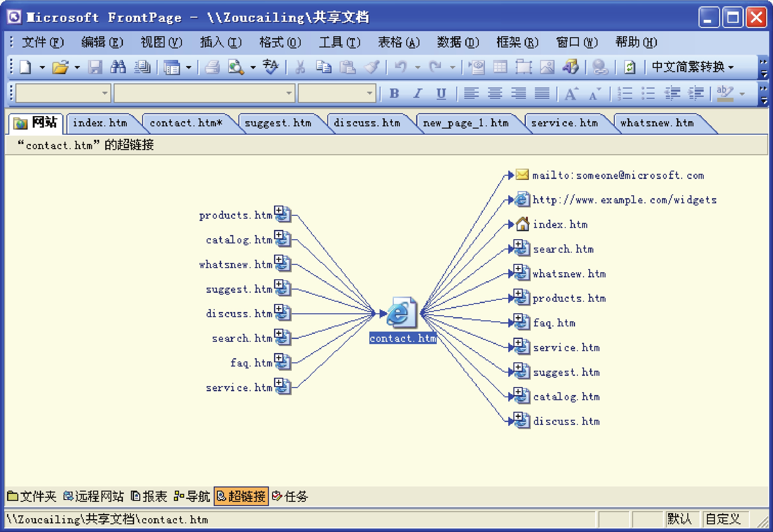Click the Cut scissors icon
This screenshot has width=773, height=532.
pyautogui.click(x=300, y=67)
